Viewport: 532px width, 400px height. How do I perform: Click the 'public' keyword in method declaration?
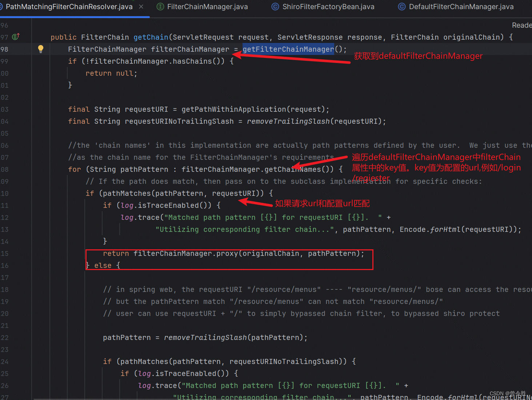point(64,37)
